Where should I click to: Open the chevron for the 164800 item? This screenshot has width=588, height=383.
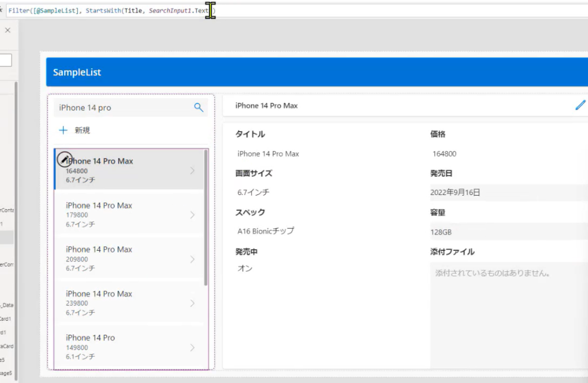(192, 170)
